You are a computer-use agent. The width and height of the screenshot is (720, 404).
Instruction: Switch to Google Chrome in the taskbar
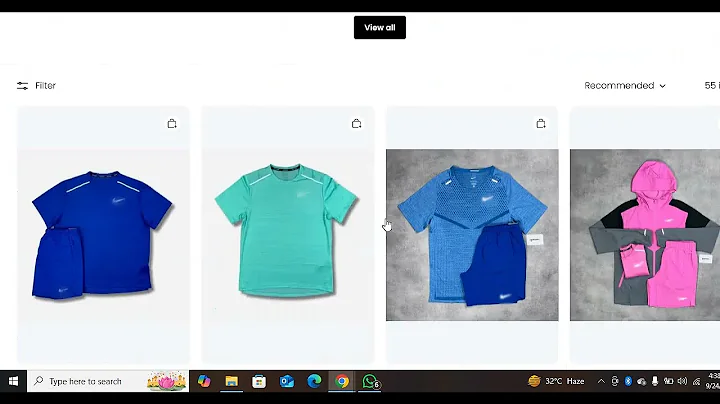tap(342, 381)
